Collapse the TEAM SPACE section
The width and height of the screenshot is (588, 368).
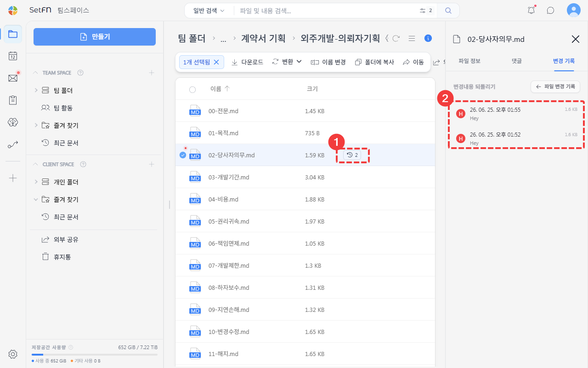pos(36,73)
